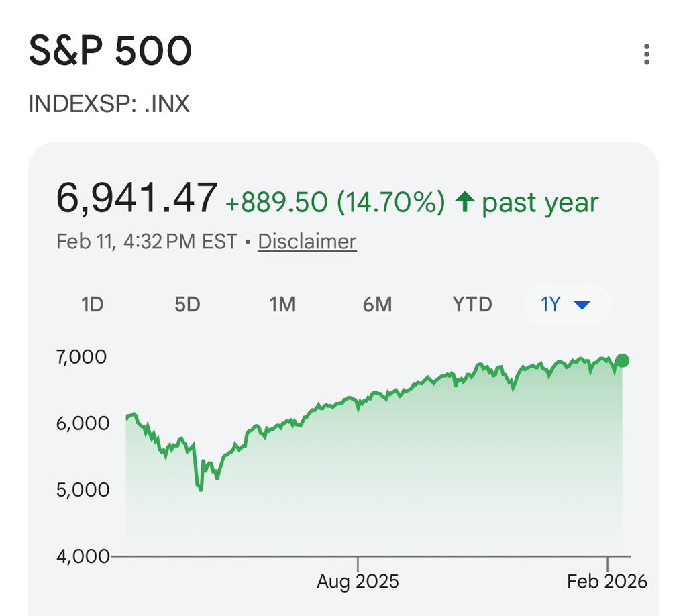
Task: Choose the YTD time range
Action: pyautogui.click(x=472, y=304)
